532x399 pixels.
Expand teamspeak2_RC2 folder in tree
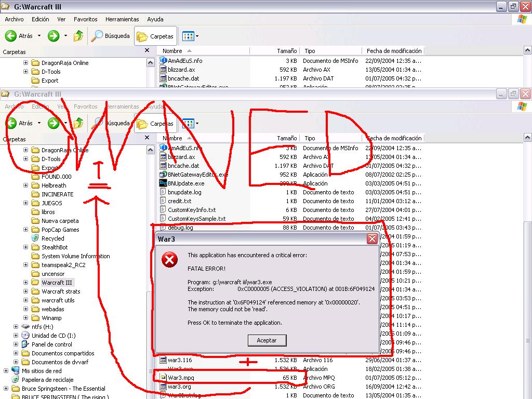coord(26,264)
